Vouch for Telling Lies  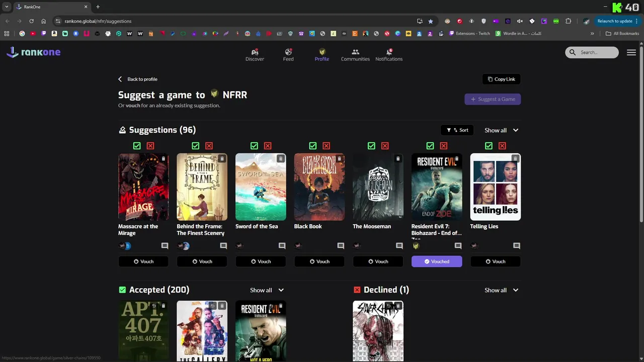click(496, 261)
